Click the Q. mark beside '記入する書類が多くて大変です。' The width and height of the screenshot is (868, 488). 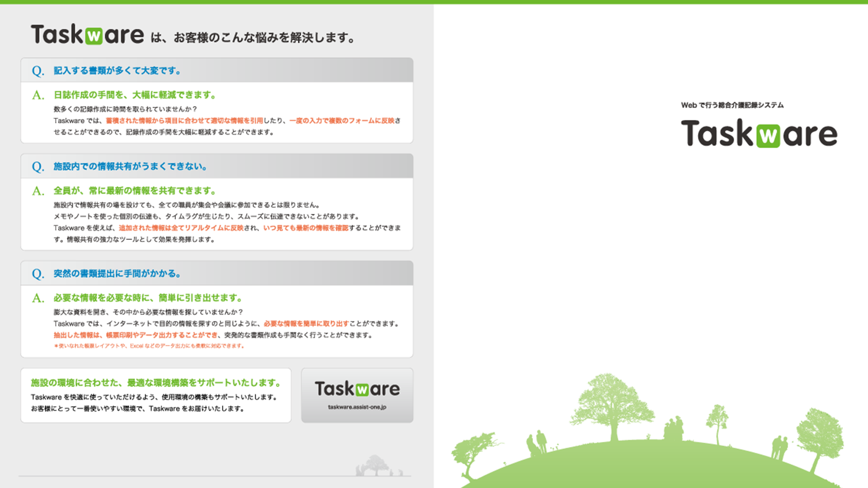[x=38, y=71]
